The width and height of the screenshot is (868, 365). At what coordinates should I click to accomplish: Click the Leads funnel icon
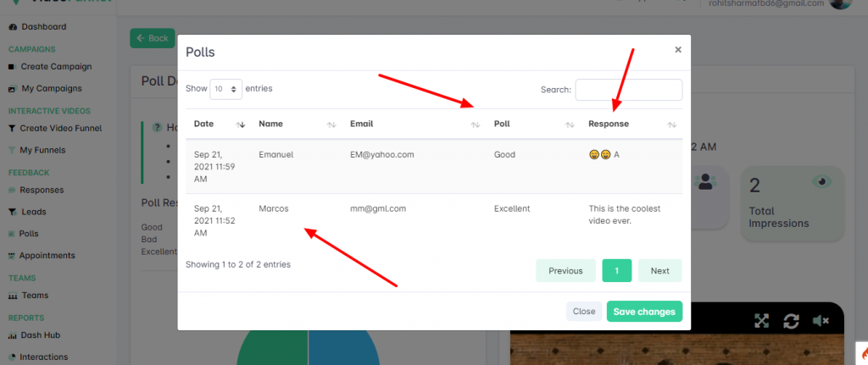point(12,212)
